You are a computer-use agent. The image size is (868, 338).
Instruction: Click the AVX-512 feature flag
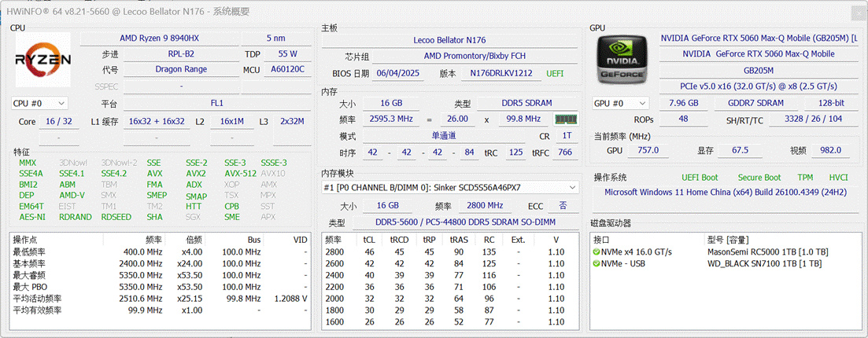(x=240, y=174)
